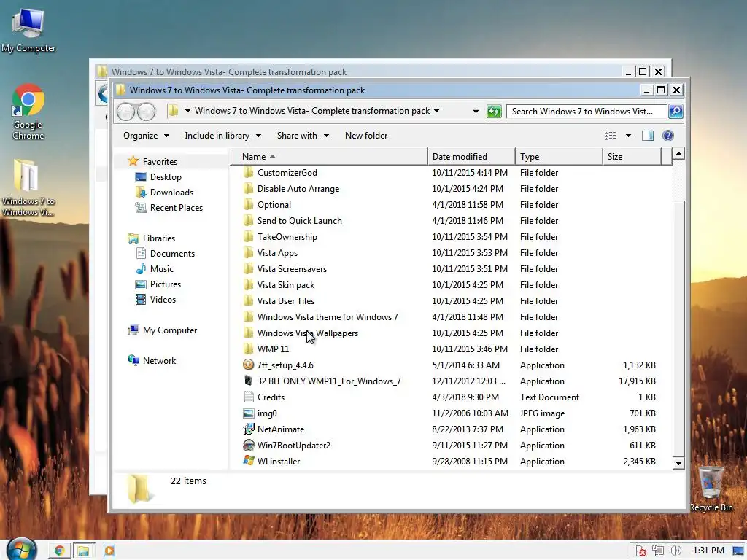Select the Credits text document icon
This screenshot has width=747, height=560.
tap(248, 397)
